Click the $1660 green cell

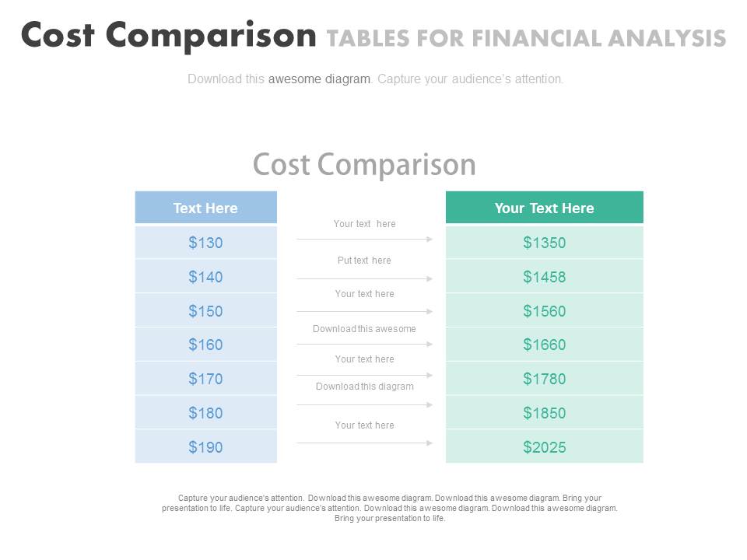(x=545, y=345)
